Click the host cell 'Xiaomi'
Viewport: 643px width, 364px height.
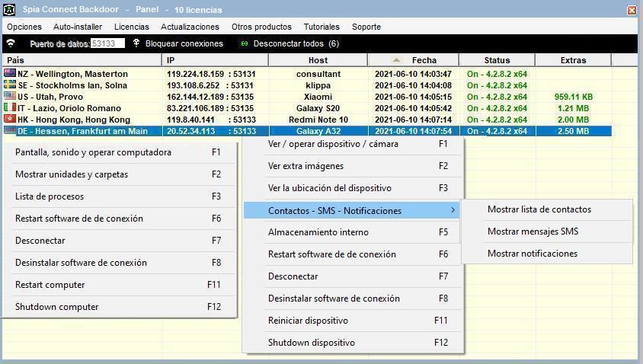(318, 97)
